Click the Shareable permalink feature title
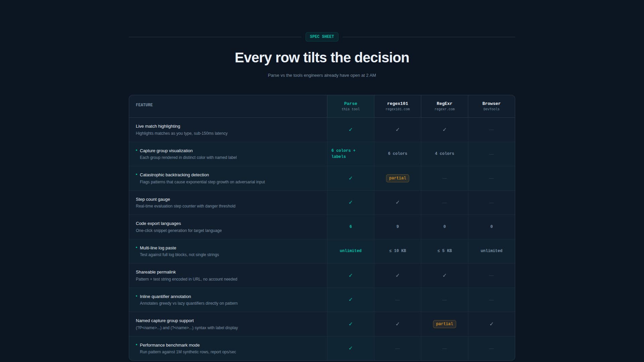 [x=156, y=272]
